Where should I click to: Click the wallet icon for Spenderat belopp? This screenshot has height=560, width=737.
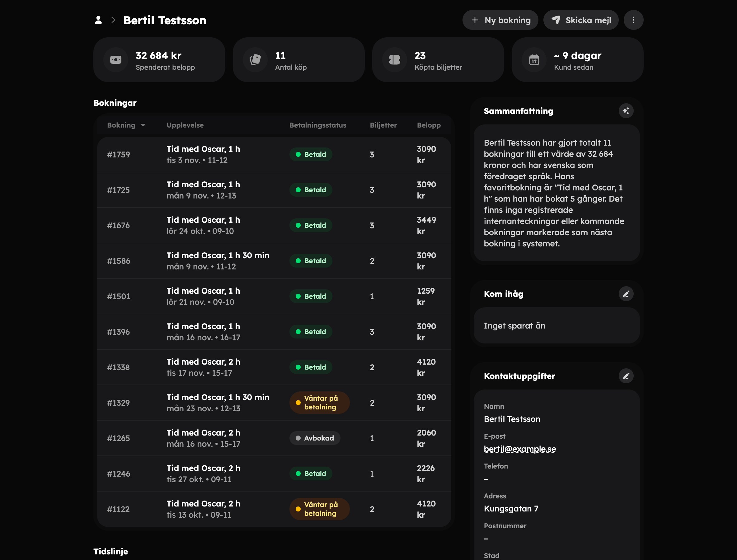click(116, 60)
